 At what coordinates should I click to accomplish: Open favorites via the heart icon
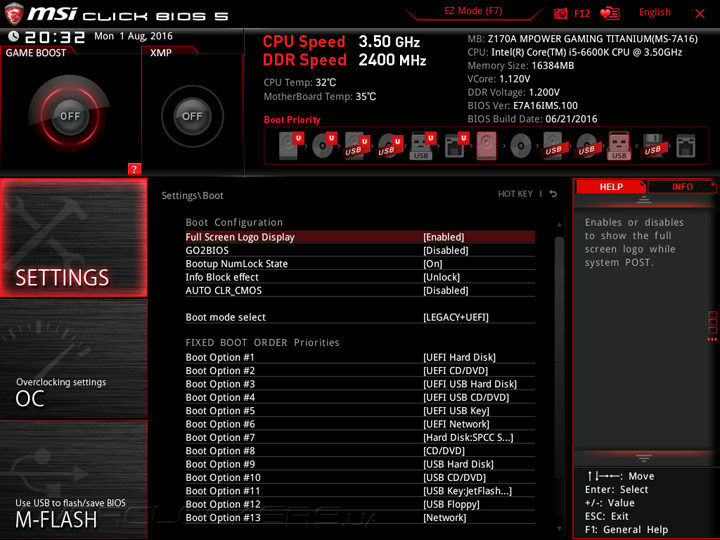(x=610, y=13)
